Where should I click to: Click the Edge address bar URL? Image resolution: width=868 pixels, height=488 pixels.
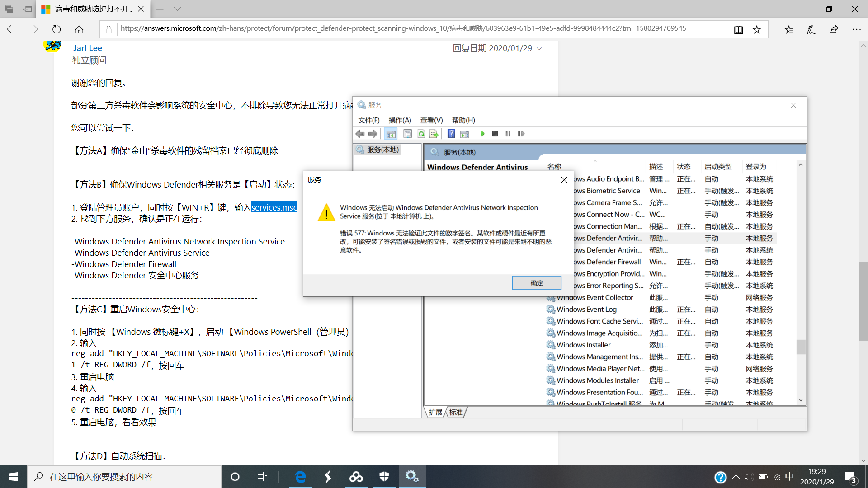(403, 28)
